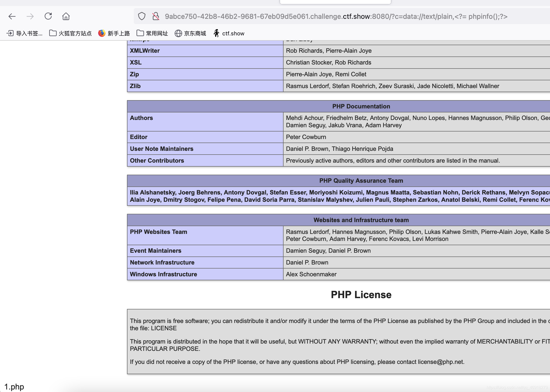Click the Windows Infrastructure cell
The image size is (550, 392).
click(x=163, y=274)
